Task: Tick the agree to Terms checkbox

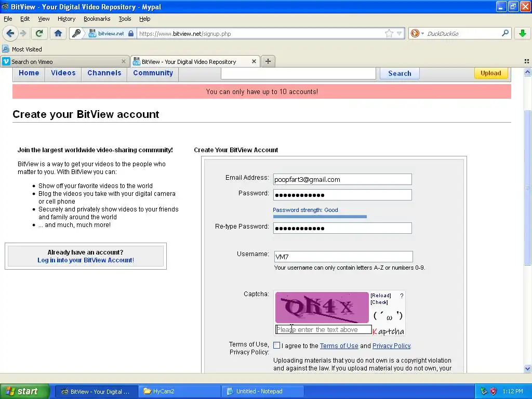Action: coord(277,345)
